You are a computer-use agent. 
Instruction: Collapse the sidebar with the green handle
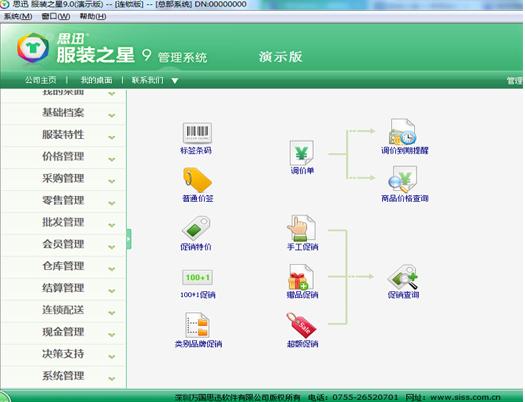129,239
